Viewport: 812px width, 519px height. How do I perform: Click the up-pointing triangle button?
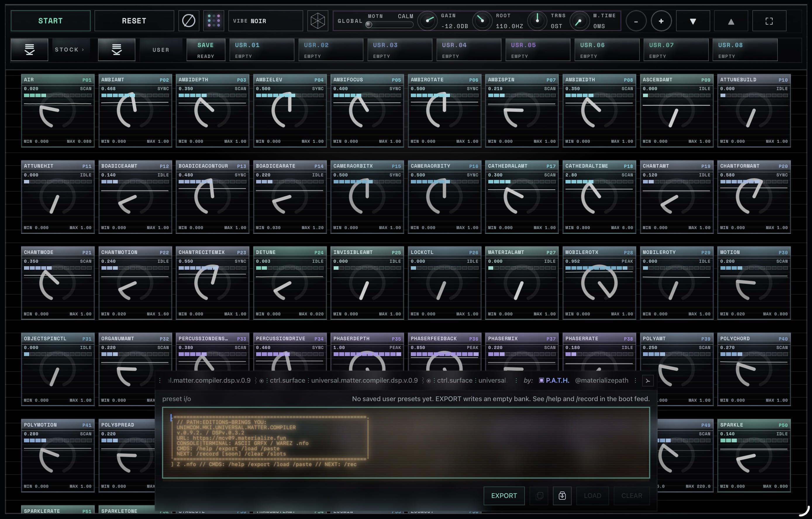click(x=731, y=21)
